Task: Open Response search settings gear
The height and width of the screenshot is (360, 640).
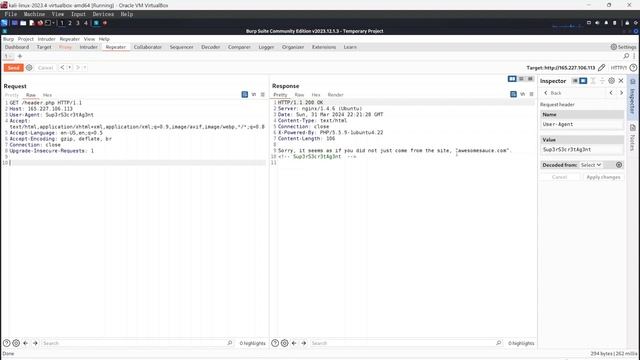Action: pos(284,343)
